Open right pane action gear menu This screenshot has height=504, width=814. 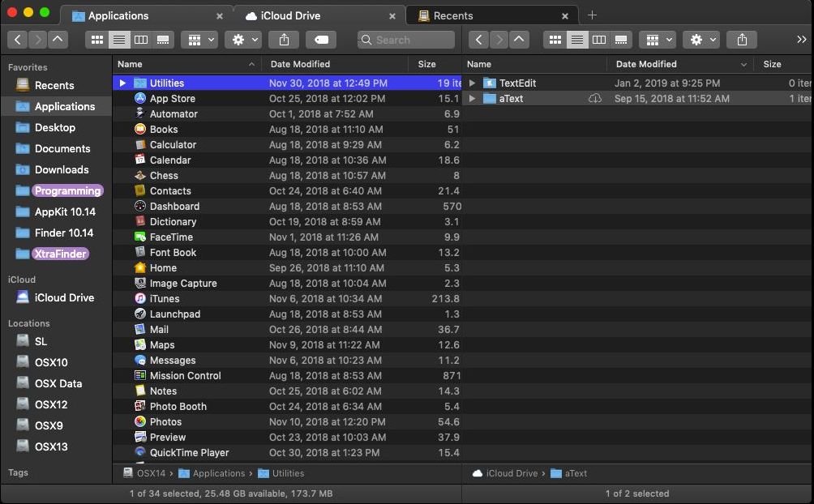(701, 40)
